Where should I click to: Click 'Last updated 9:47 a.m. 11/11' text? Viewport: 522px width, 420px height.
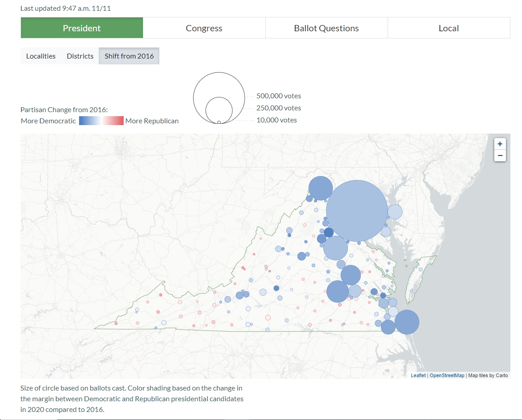[x=66, y=8]
